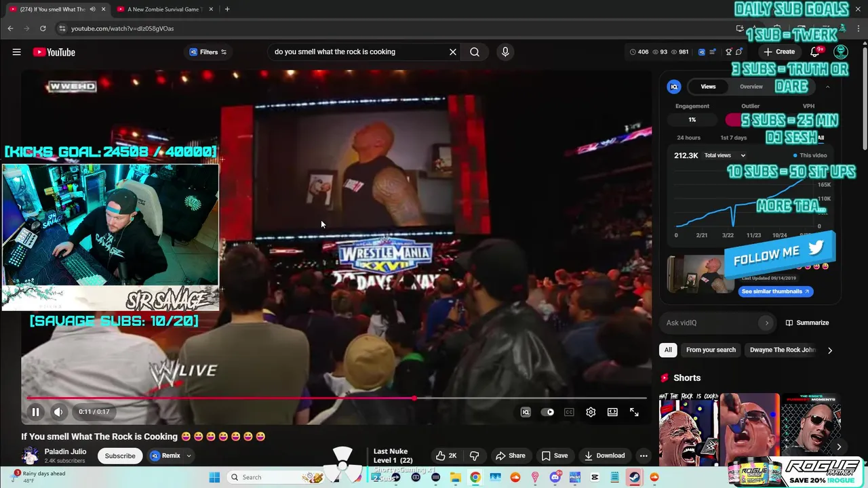Select the All filter chip
This screenshot has height=488, width=868.
point(668,350)
